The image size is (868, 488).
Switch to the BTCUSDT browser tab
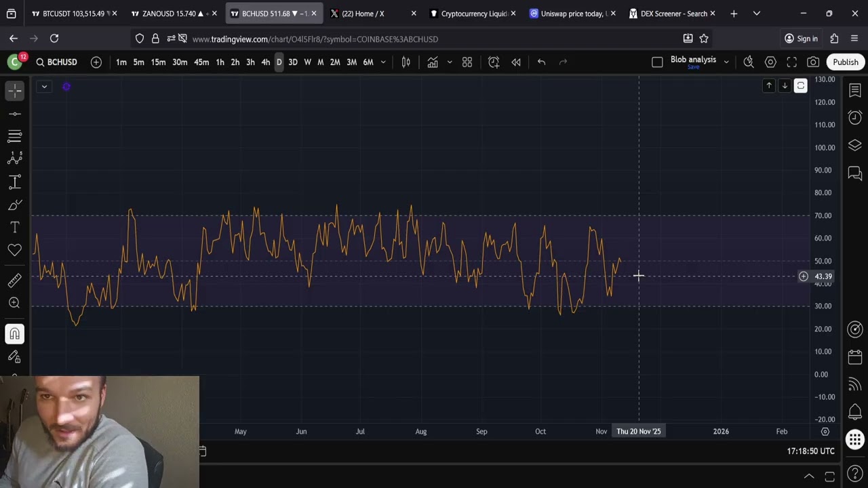[x=73, y=14]
